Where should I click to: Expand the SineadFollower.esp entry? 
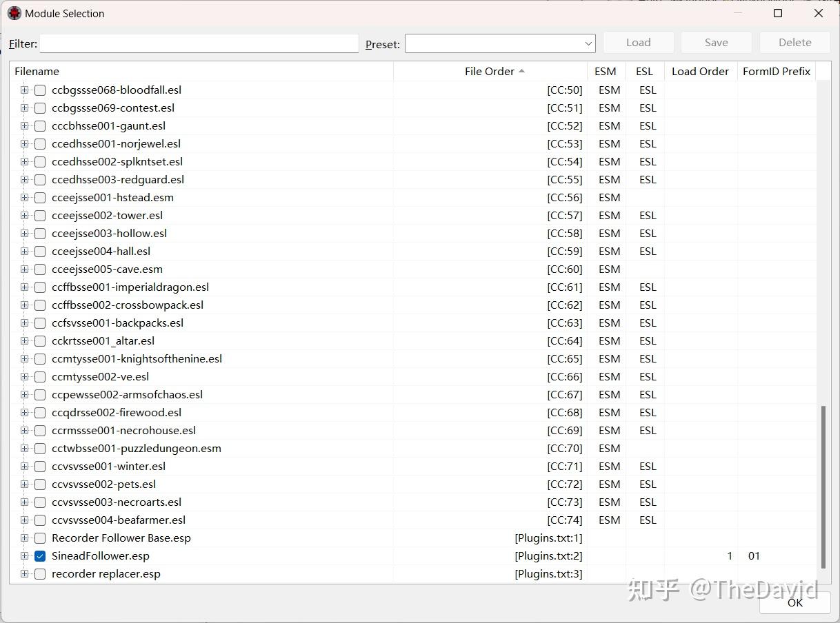[23, 555]
